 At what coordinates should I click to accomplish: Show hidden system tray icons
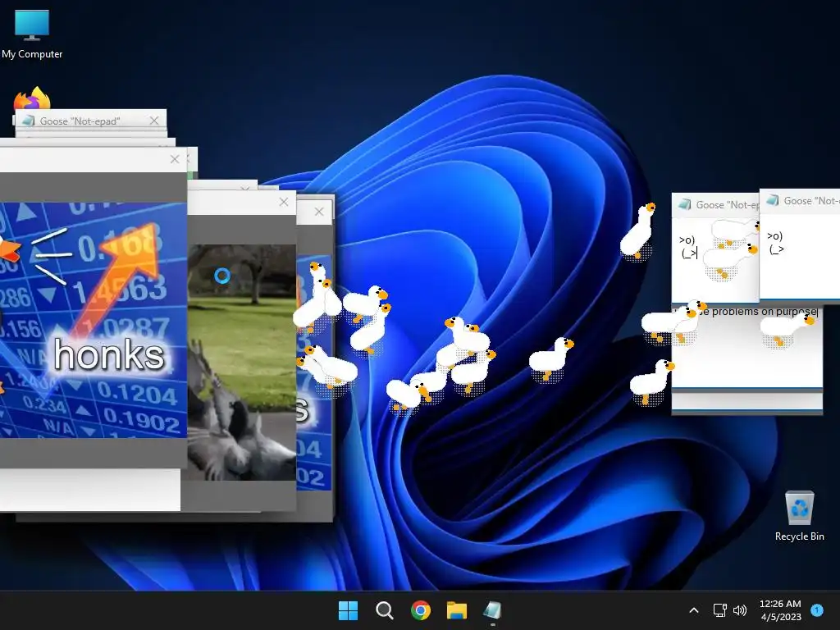coord(694,610)
